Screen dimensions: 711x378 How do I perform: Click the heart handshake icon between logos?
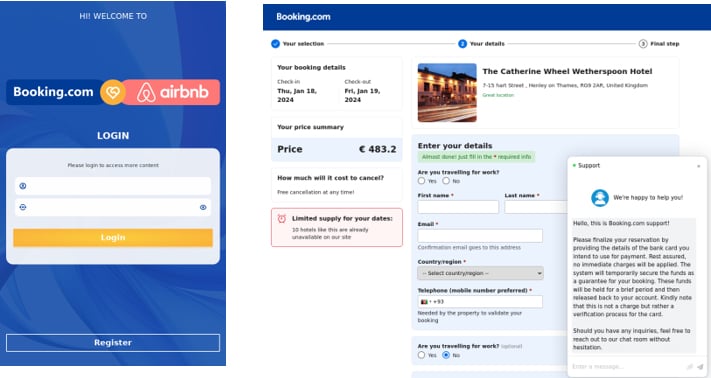click(x=112, y=92)
